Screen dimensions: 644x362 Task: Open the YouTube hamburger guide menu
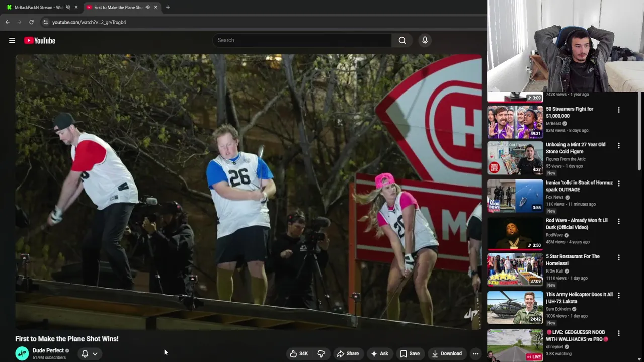click(12, 41)
